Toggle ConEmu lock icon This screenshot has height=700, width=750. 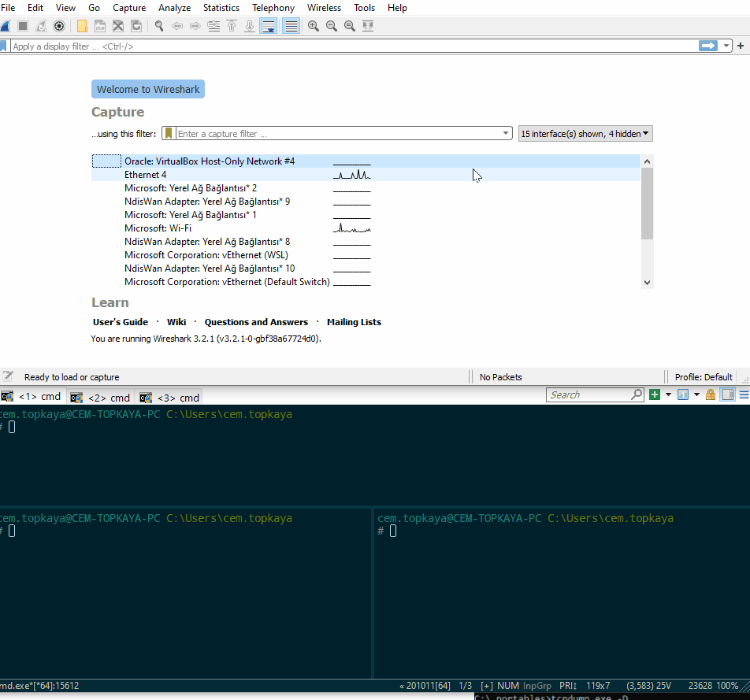tap(711, 394)
